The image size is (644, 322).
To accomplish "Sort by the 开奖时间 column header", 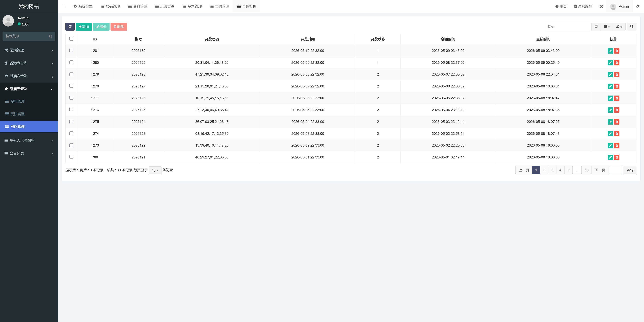I will pos(308,39).
